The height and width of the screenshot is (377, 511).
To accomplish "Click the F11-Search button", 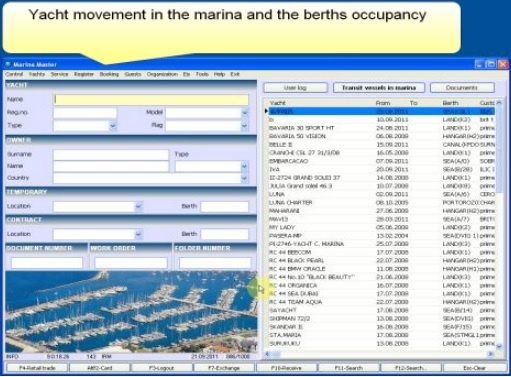I will pos(349,368).
